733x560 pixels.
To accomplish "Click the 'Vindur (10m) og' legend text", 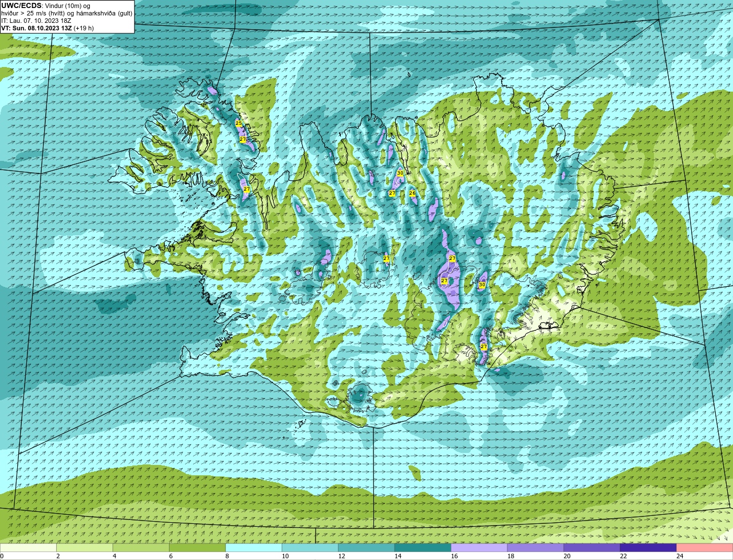I will (68, 6).
